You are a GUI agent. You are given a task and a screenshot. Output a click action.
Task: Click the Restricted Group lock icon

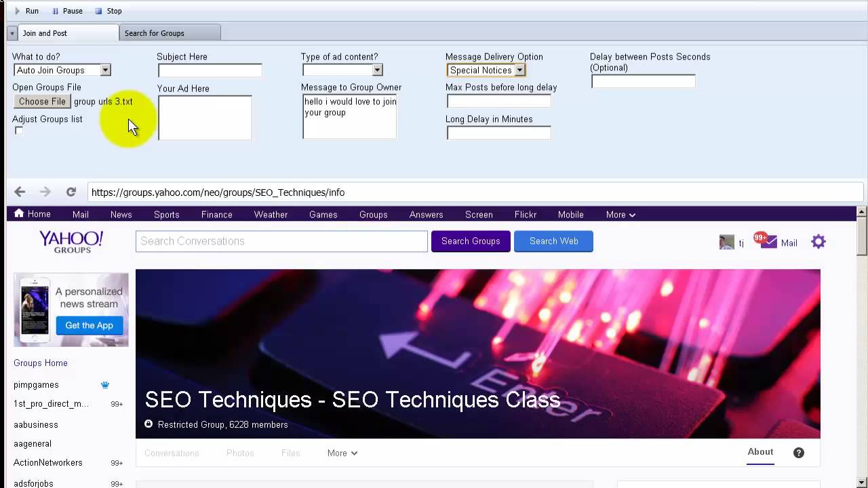(149, 424)
